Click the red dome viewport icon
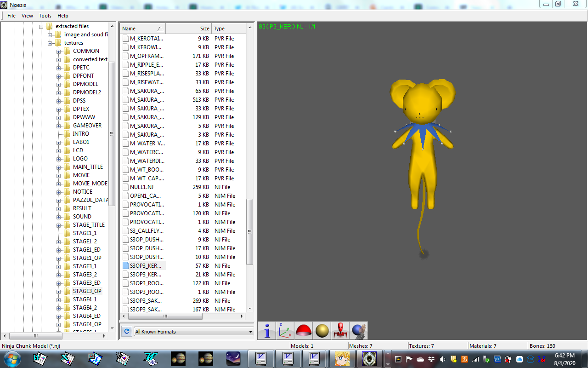588x368 pixels. [x=303, y=331]
